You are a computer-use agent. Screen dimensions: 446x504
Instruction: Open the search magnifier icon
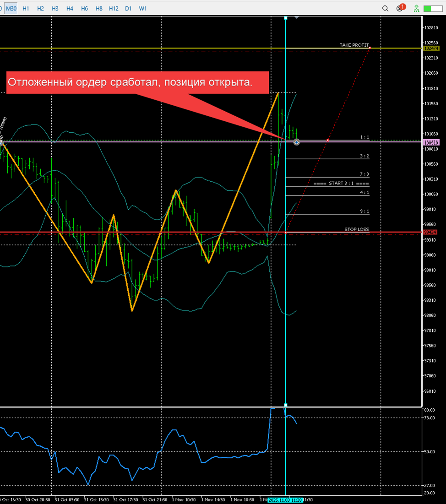pos(386,8)
